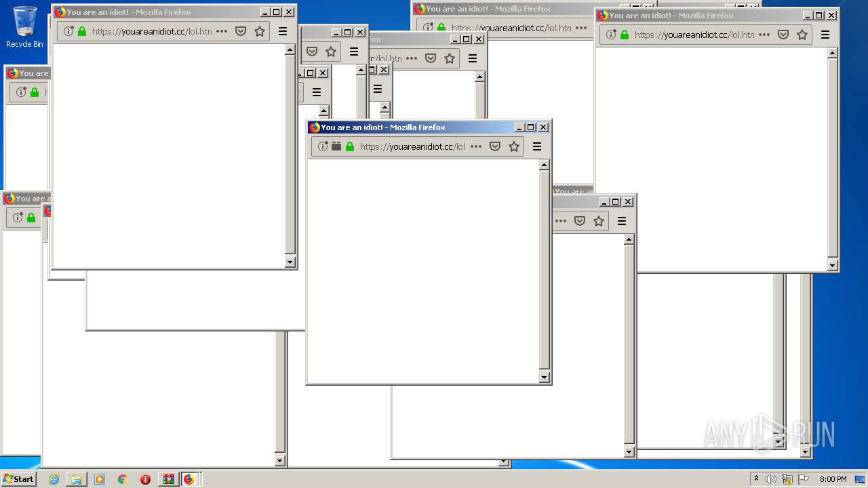
Task: Click the green padlock in the rightmost Firefox window
Action: pos(625,35)
